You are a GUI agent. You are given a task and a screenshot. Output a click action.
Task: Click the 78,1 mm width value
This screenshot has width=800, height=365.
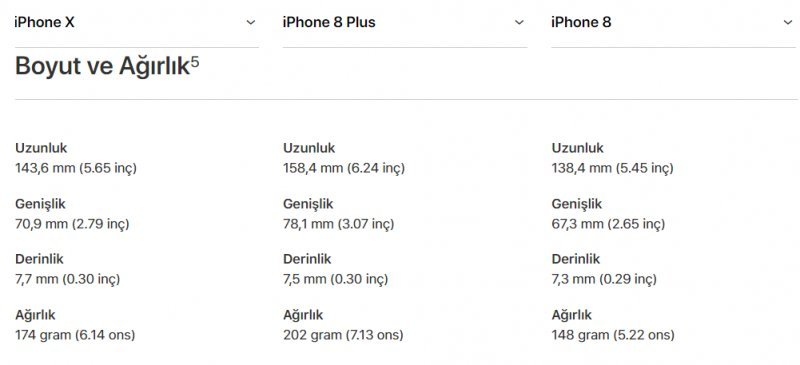click(339, 224)
